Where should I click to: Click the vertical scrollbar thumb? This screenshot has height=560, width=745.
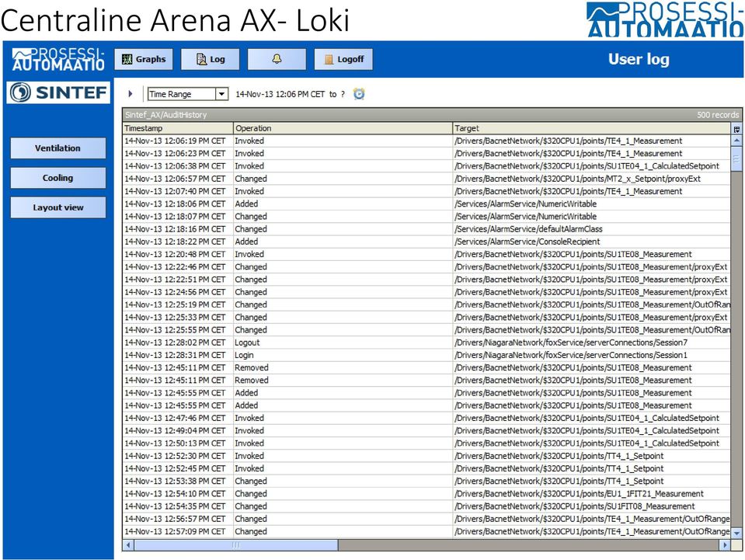pos(736,158)
